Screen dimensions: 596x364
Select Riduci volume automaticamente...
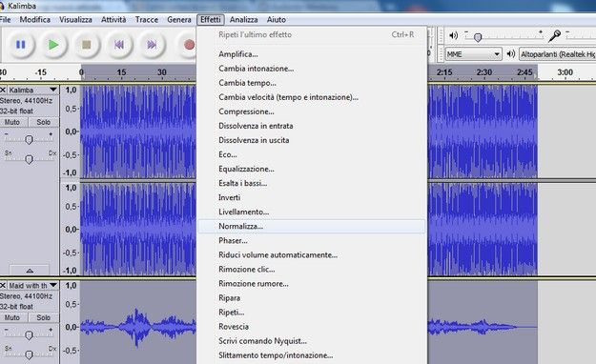(312, 255)
